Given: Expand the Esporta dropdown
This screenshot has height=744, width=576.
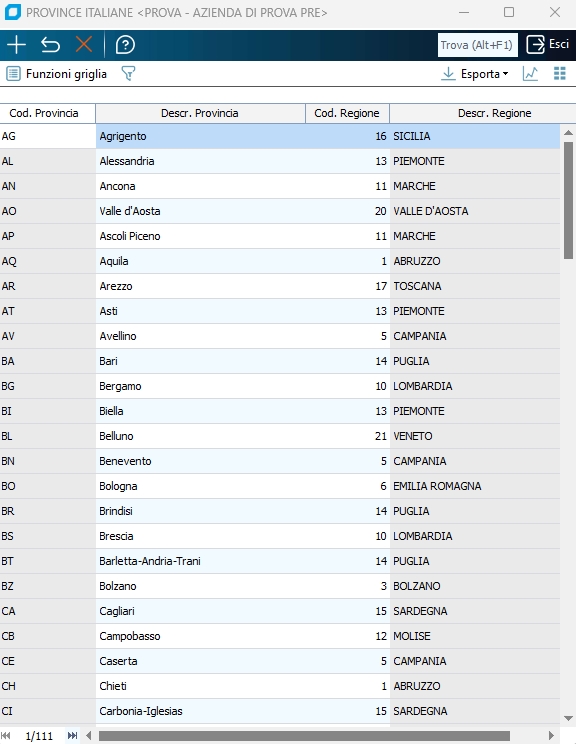Looking at the screenshot, I should tap(475, 74).
